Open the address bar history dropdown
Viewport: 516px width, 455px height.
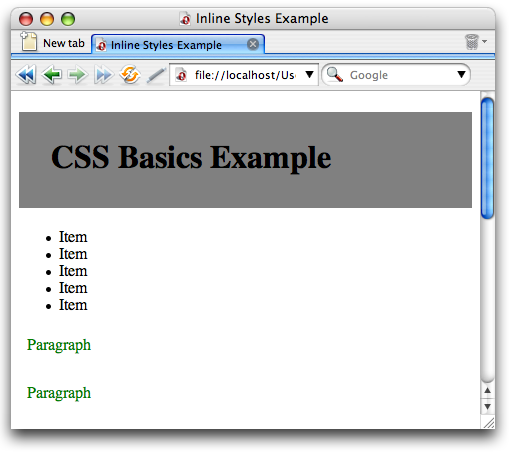(310, 74)
